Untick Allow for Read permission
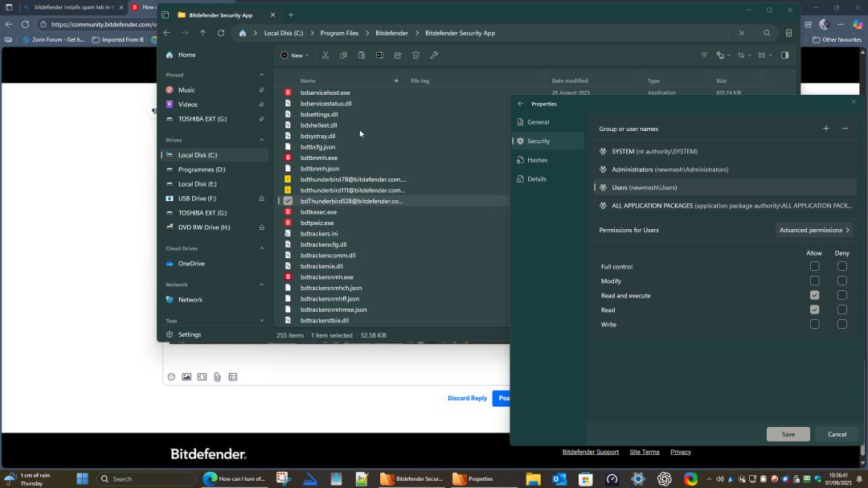The width and height of the screenshot is (868, 488). [814, 310]
